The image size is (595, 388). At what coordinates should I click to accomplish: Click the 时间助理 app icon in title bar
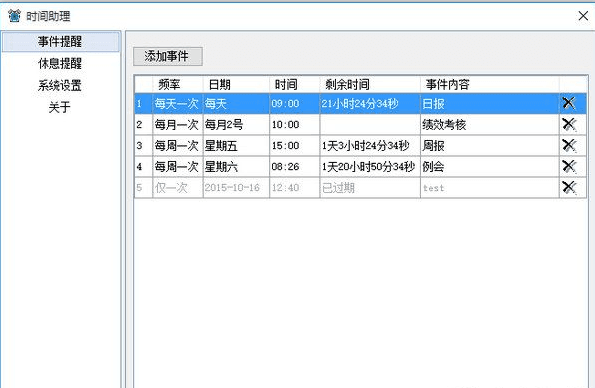coord(14,16)
